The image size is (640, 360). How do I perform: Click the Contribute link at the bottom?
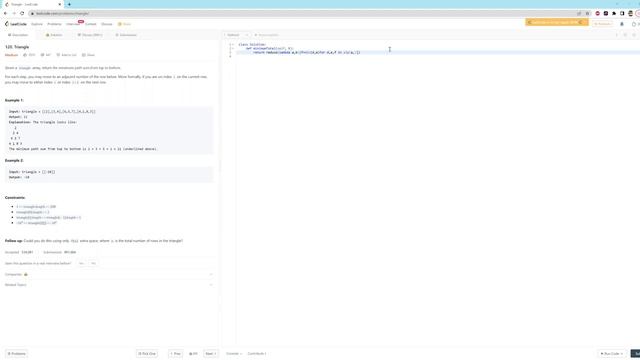click(257, 353)
